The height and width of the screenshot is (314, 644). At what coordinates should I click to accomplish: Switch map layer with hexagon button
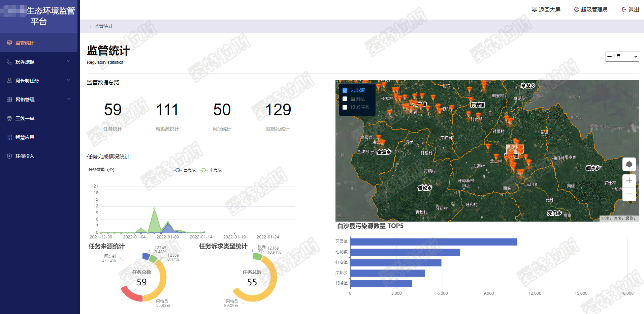pyautogui.click(x=629, y=164)
